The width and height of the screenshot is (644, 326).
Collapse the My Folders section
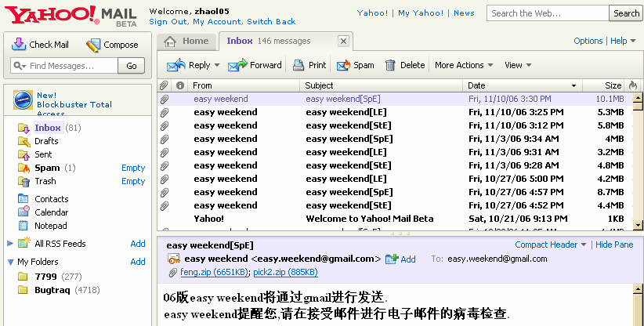pyautogui.click(x=10, y=262)
